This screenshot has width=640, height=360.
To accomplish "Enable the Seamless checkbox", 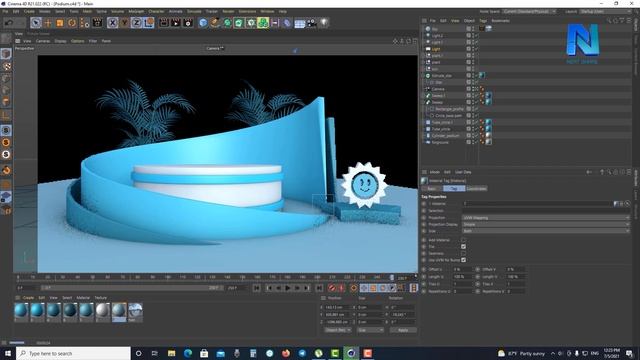I will coord(463,253).
